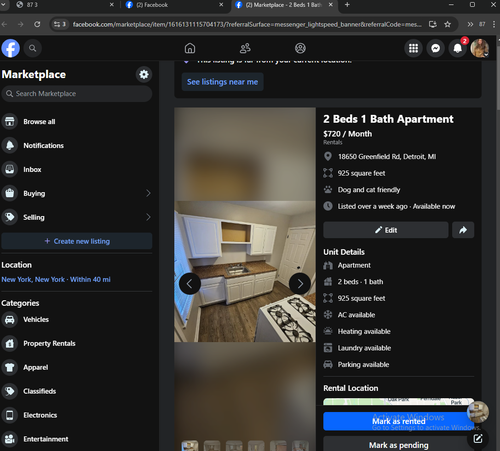The height and width of the screenshot is (451, 500).
Task: Open the Vehicles category
Action: (77, 319)
